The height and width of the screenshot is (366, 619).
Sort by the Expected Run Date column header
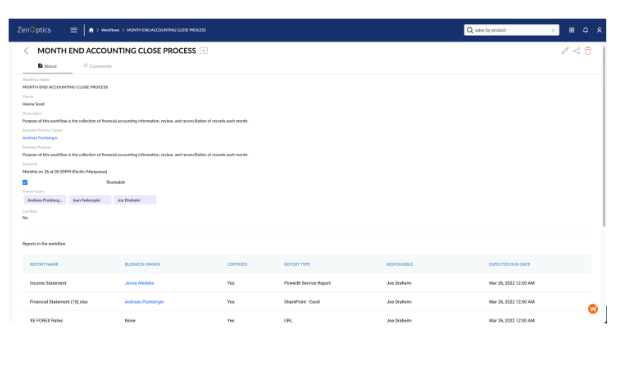point(509,264)
